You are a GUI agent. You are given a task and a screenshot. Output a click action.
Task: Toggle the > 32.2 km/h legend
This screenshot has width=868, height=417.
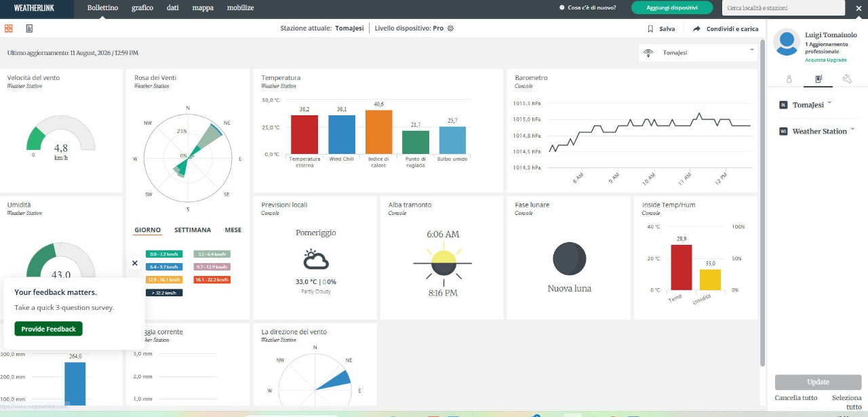tap(164, 292)
